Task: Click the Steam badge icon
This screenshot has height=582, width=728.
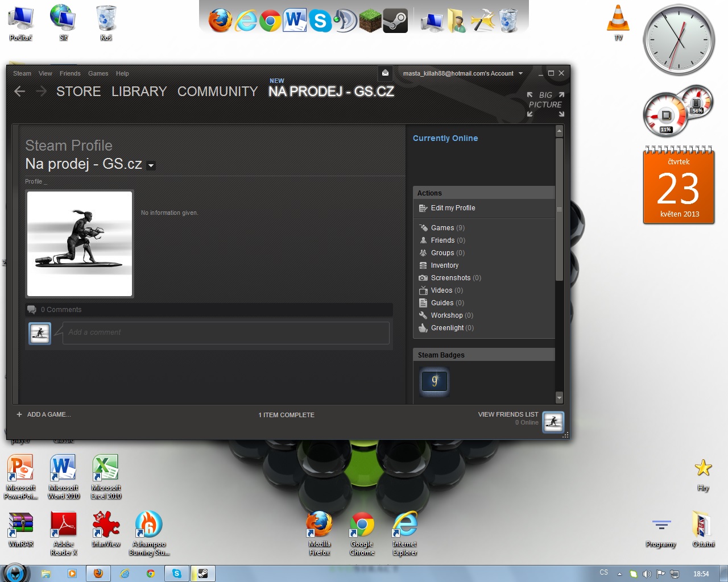Action: (x=435, y=381)
